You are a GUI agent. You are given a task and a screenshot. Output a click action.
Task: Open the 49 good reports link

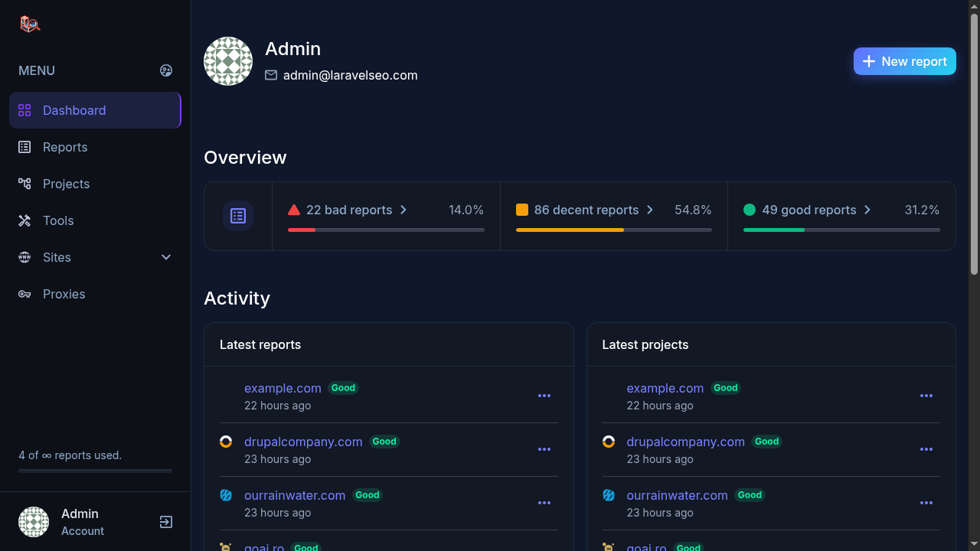(809, 210)
